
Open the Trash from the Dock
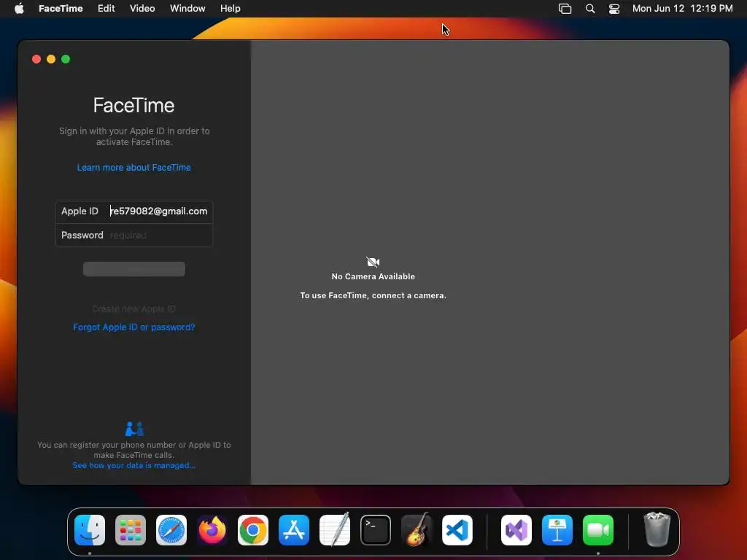657,530
